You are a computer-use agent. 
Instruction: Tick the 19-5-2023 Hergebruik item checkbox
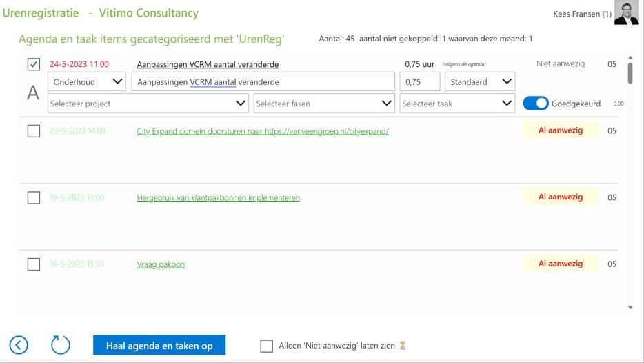point(33,197)
